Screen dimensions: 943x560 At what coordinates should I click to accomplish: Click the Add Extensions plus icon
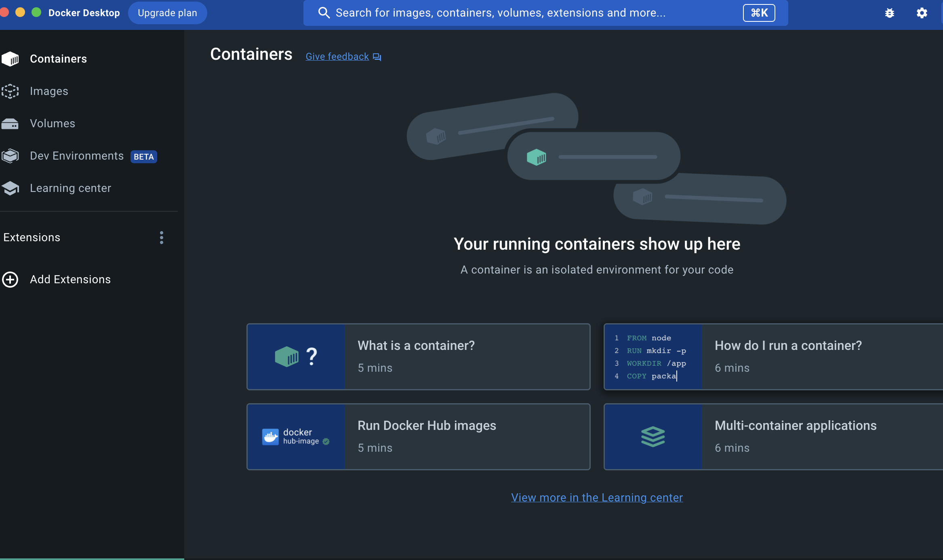pos(10,280)
